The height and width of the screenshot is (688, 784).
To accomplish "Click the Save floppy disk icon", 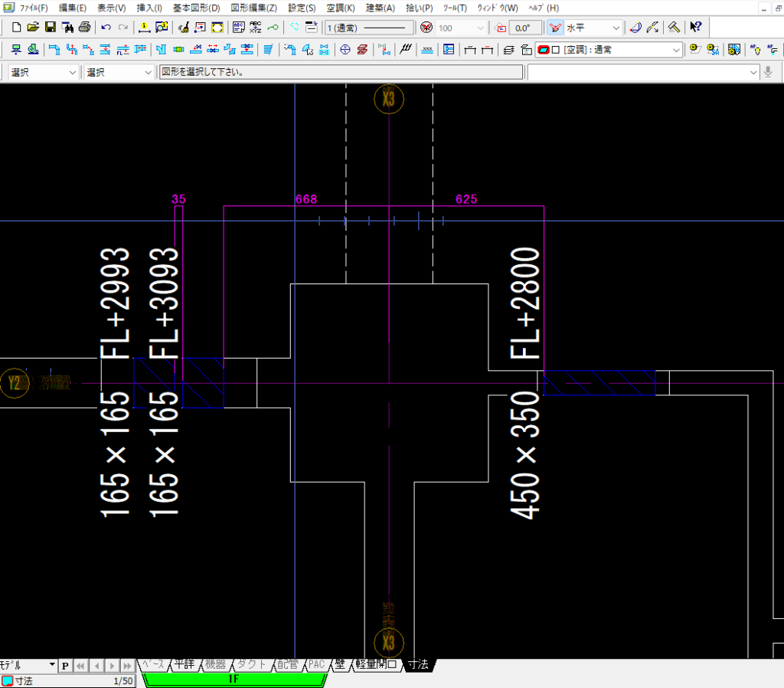I will coord(50,28).
